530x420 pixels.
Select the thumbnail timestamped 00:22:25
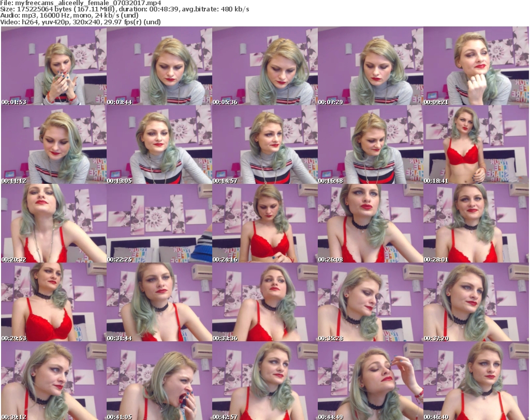click(159, 223)
